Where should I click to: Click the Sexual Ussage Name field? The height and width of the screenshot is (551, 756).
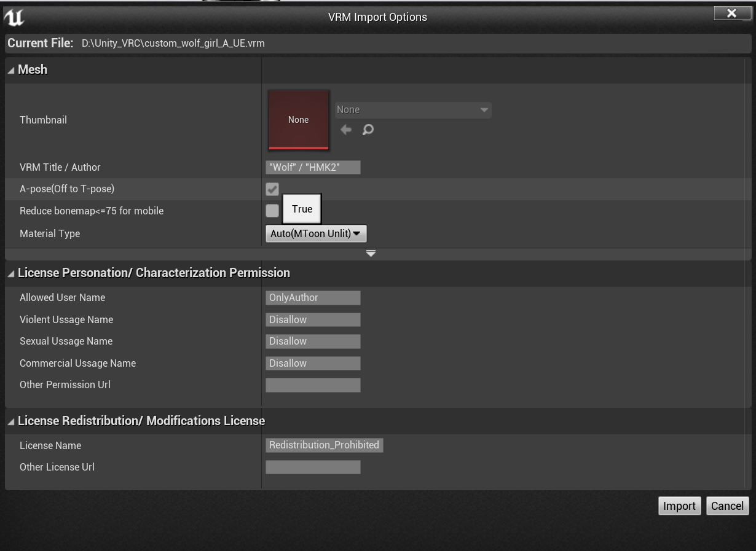313,342
